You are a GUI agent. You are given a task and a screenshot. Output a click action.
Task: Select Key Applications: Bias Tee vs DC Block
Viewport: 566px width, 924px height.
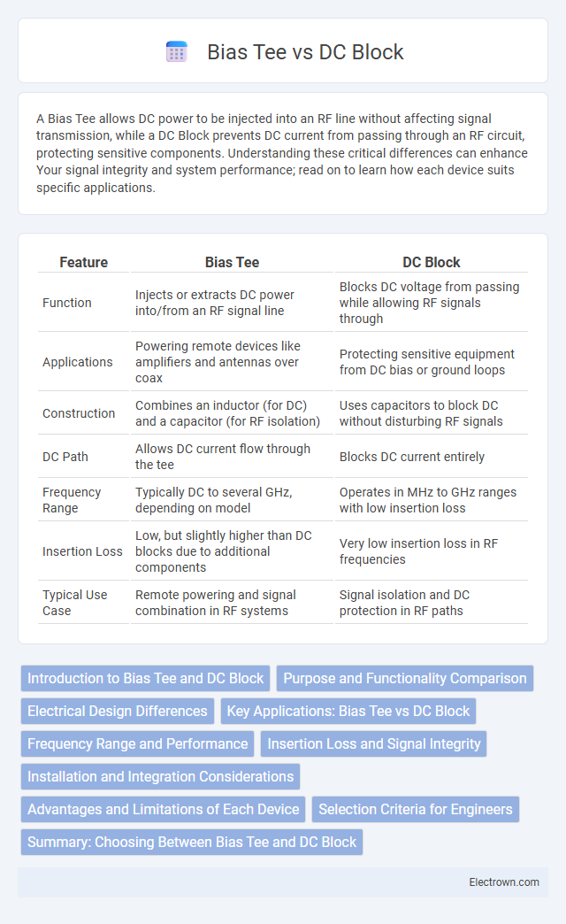[x=348, y=712]
